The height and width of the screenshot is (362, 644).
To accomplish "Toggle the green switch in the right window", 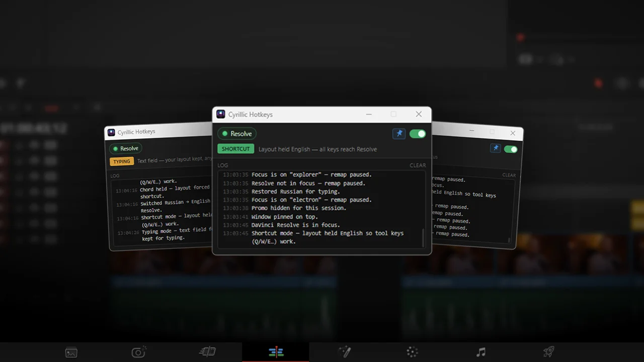I will pyautogui.click(x=511, y=149).
